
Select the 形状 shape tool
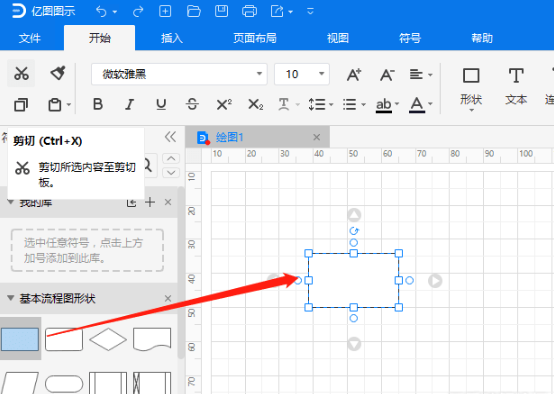[x=471, y=88]
